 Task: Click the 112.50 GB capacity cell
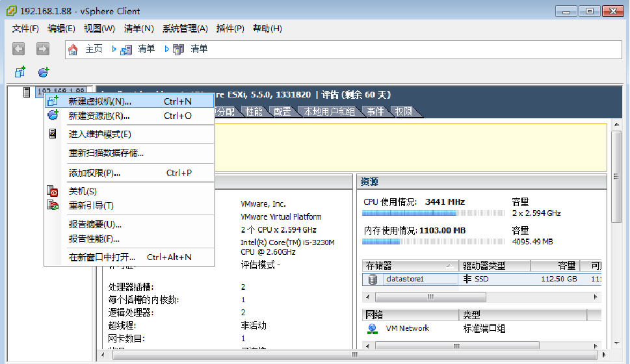[x=558, y=279]
